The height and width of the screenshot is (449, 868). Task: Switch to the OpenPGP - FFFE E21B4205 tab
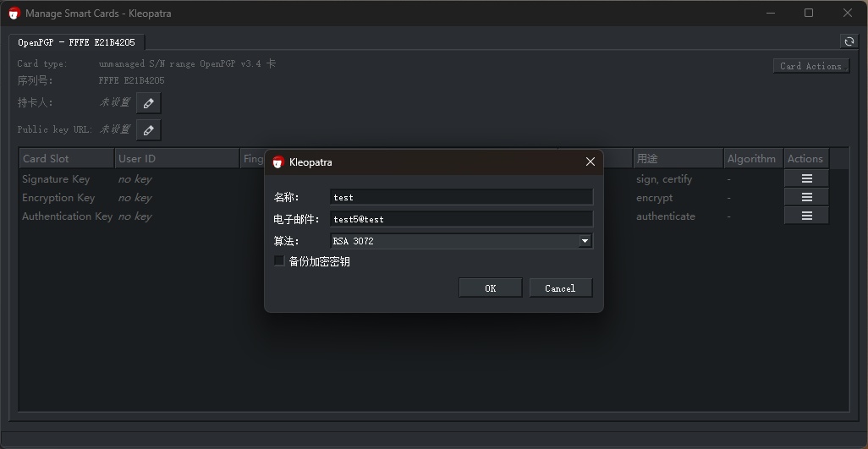tap(76, 42)
